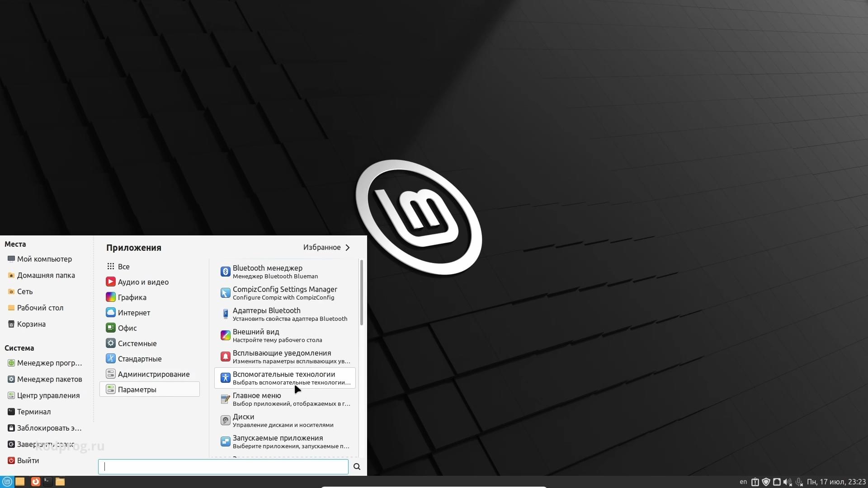Image resolution: width=868 pixels, height=488 pixels.
Task: Click the search magnifier button
Action: 357,467
